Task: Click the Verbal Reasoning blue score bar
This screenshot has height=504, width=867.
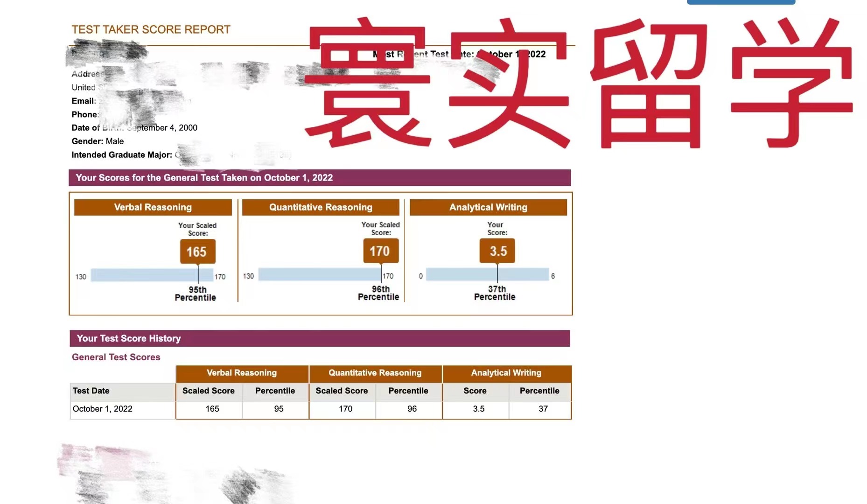Action: tap(152, 275)
